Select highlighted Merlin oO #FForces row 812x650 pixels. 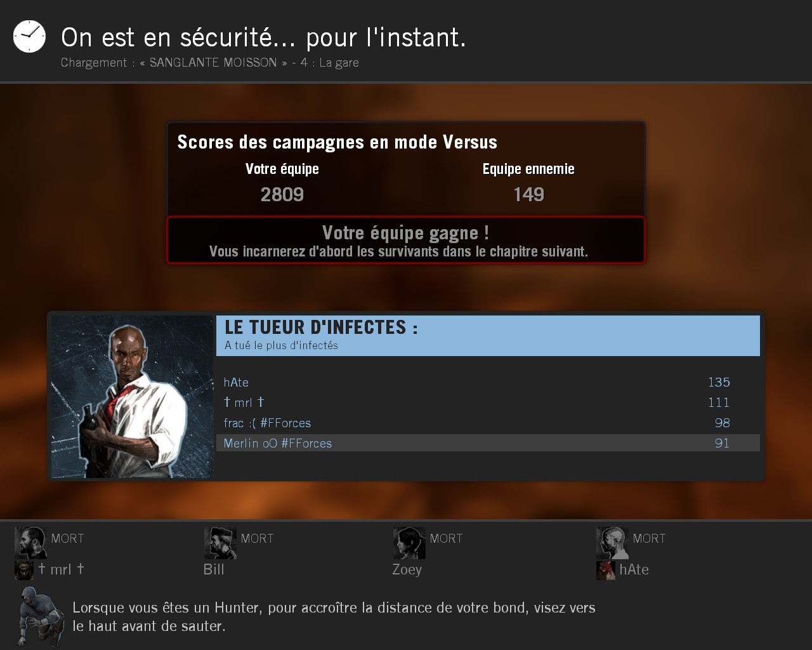[488, 443]
